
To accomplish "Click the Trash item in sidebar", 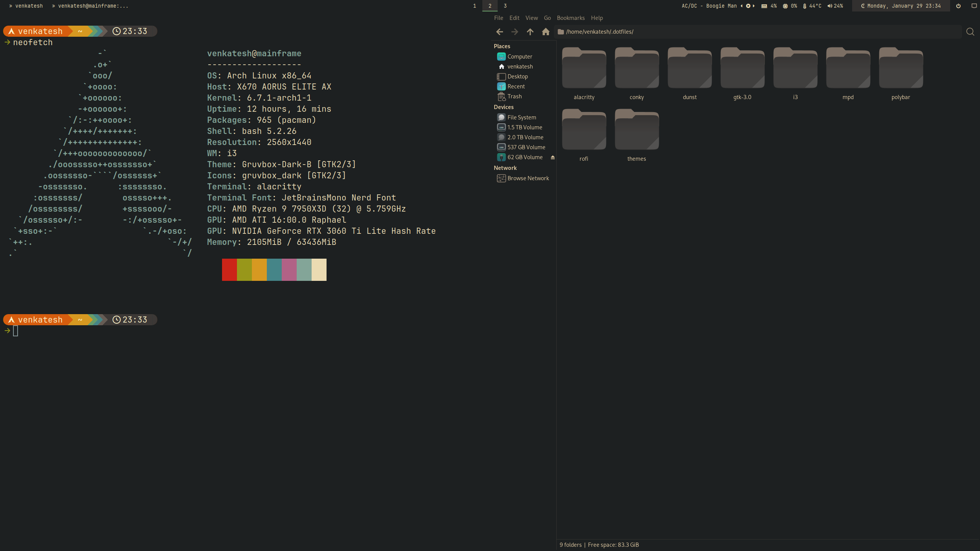I will point(514,96).
